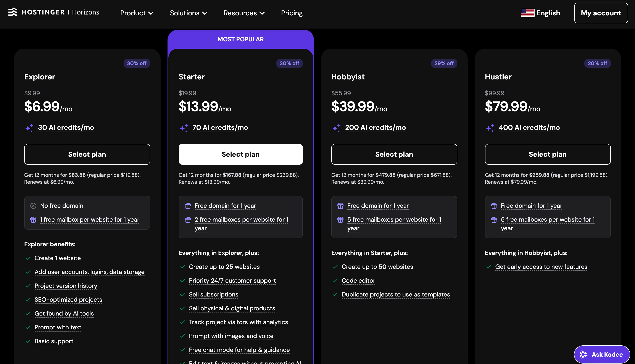Open the 200 AI credits/mo link

pyautogui.click(x=375, y=127)
